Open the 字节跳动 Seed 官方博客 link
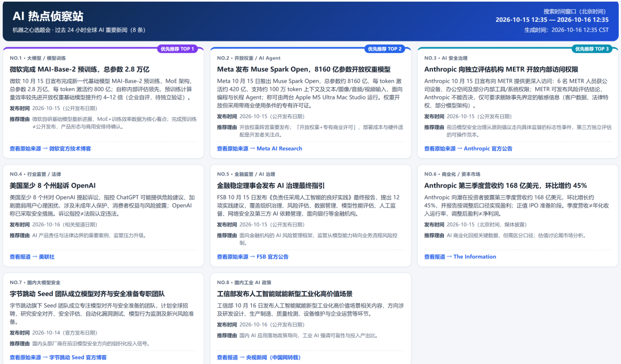The width and height of the screenshot is (621, 364). click(x=58, y=357)
